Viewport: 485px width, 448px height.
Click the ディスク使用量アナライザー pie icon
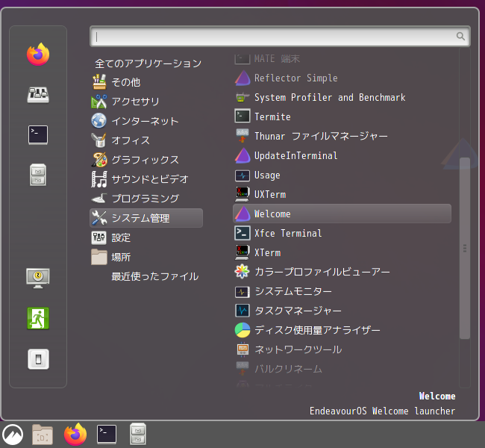pos(242,330)
